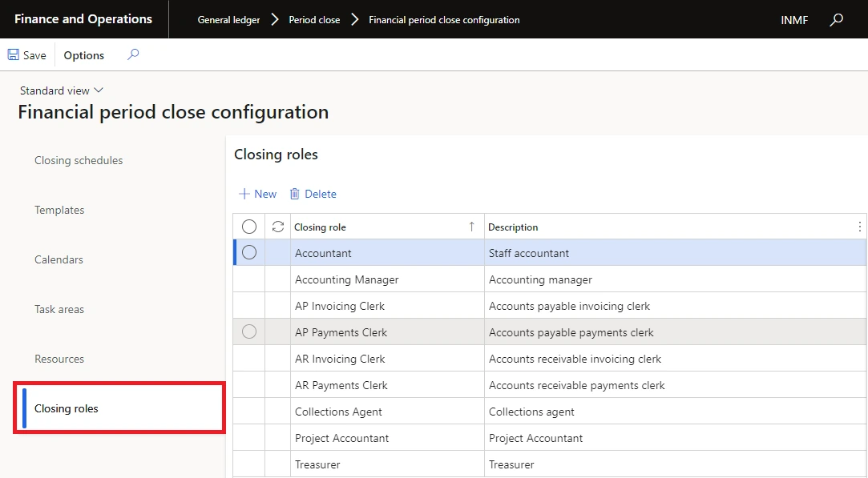Click Accounts receivable invoicing clerk description
The width and height of the screenshot is (868, 478).
click(x=676, y=359)
